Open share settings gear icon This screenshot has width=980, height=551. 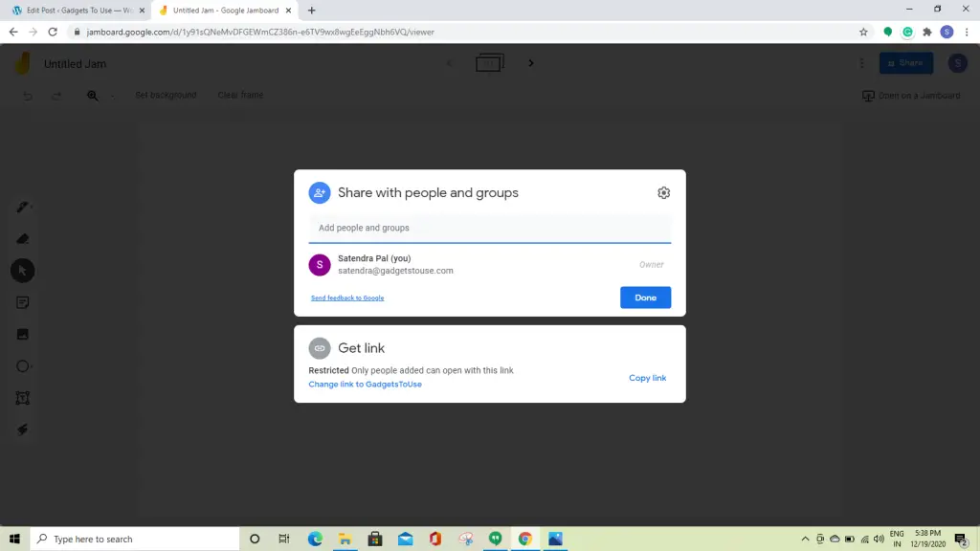point(664,192)
